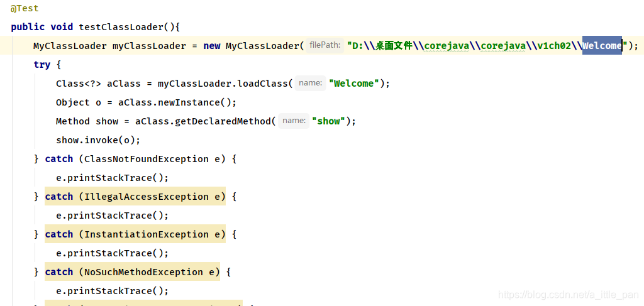Click the new keyword before MyClassLoader
644x306 pixels.
(x=212, y=46)
